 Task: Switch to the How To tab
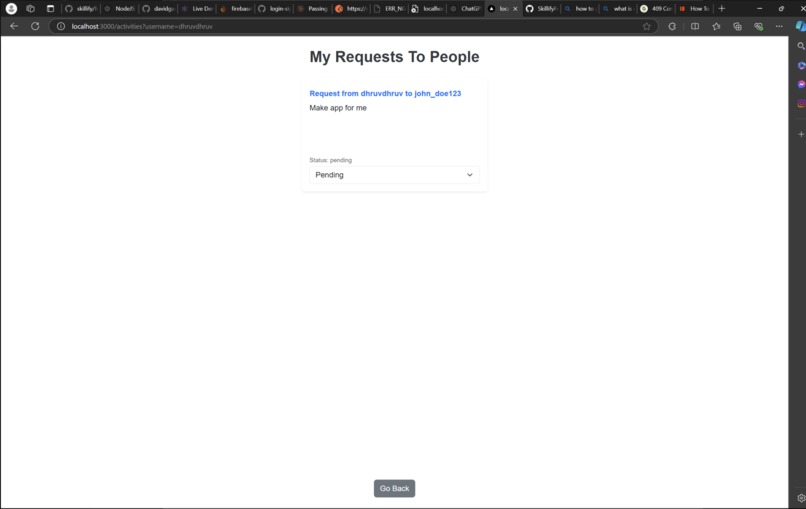(x=695, y=9)
